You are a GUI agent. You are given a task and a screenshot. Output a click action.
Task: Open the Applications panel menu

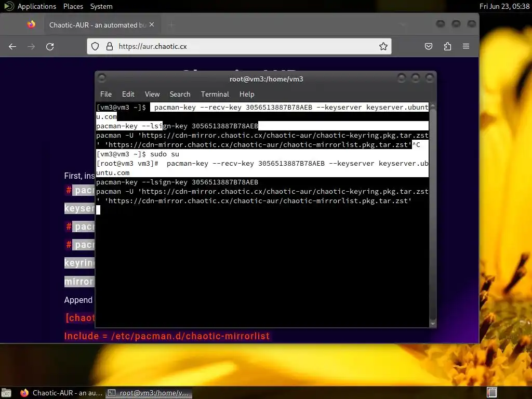pos(37,6)
